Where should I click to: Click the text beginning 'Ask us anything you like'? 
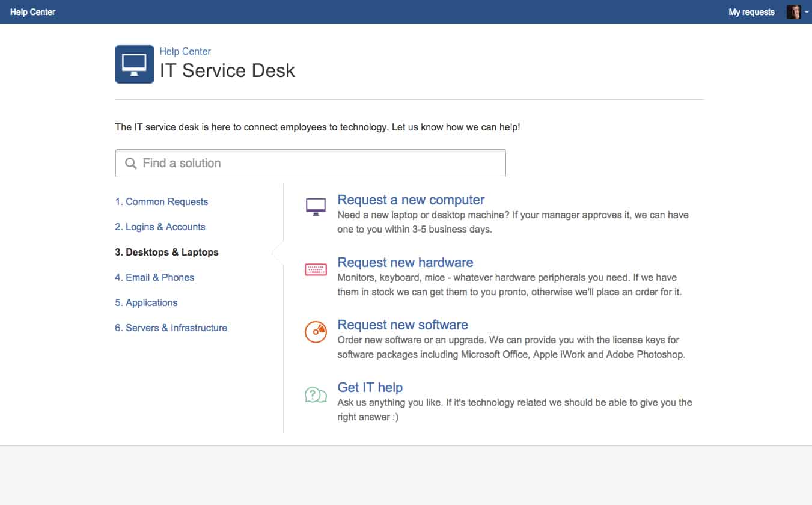point(515,410)
